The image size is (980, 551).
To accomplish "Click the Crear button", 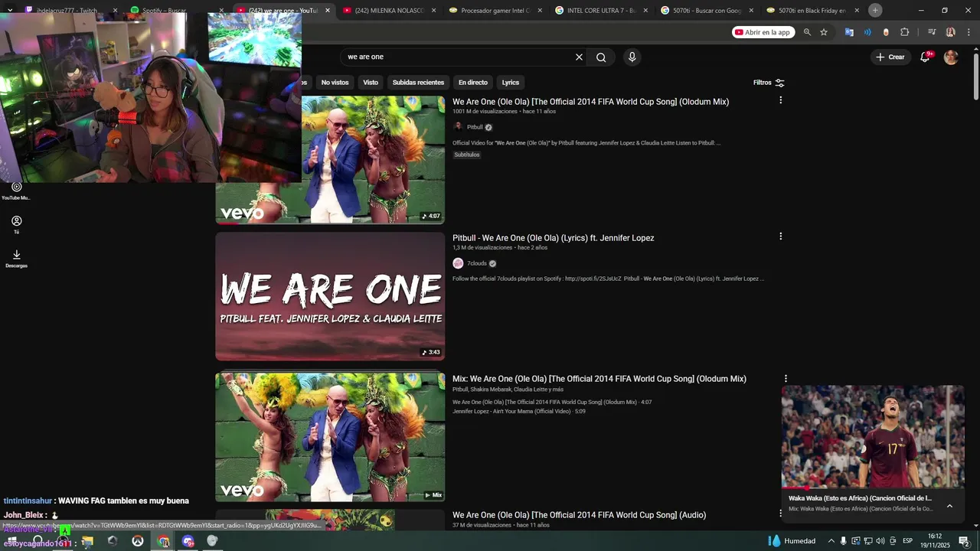I will tap(890, 57).
